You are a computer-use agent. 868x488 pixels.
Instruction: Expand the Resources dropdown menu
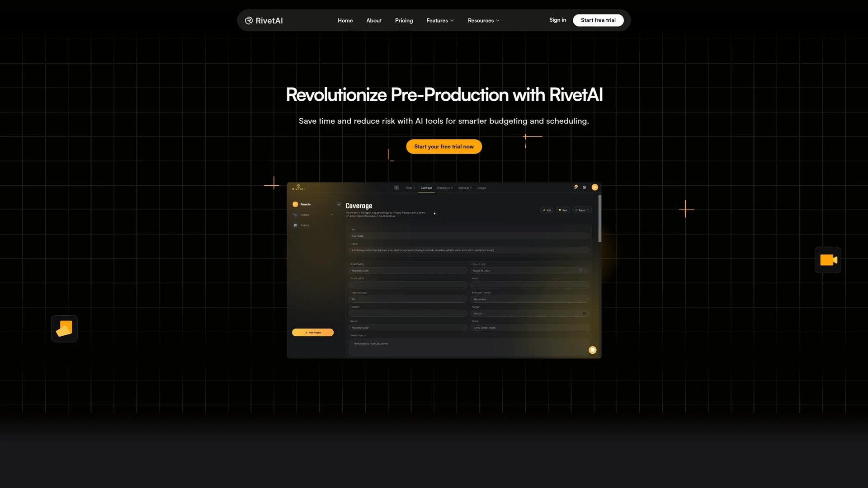pyautogui.click(x=484, y=20)
